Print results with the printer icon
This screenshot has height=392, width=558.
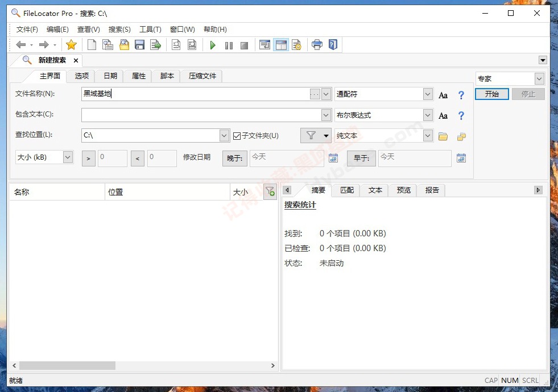pyautogui.click(x=317, y=44)
